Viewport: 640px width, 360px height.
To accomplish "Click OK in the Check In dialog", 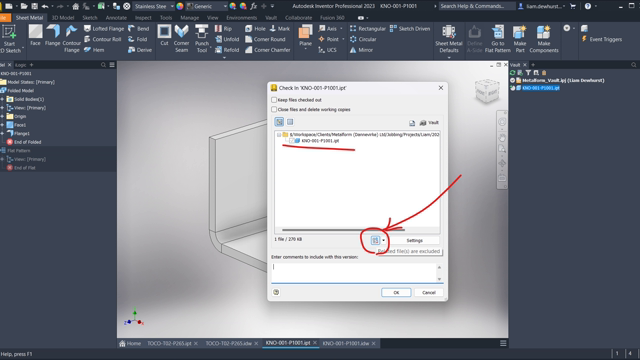I will pyautogui.click(x=396, y=292).
